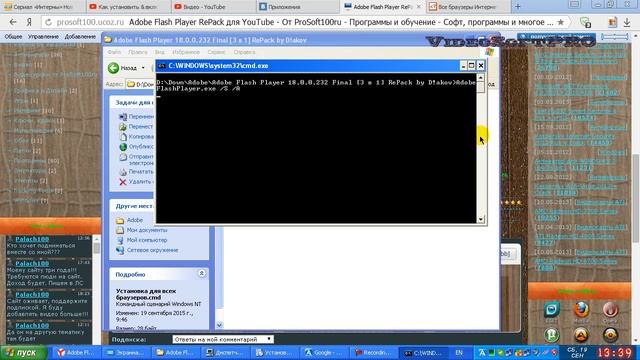The width and height of the screenshot is (640, 360).
Task: Click the Print file task icon
Action: click(x=123, y=172)
